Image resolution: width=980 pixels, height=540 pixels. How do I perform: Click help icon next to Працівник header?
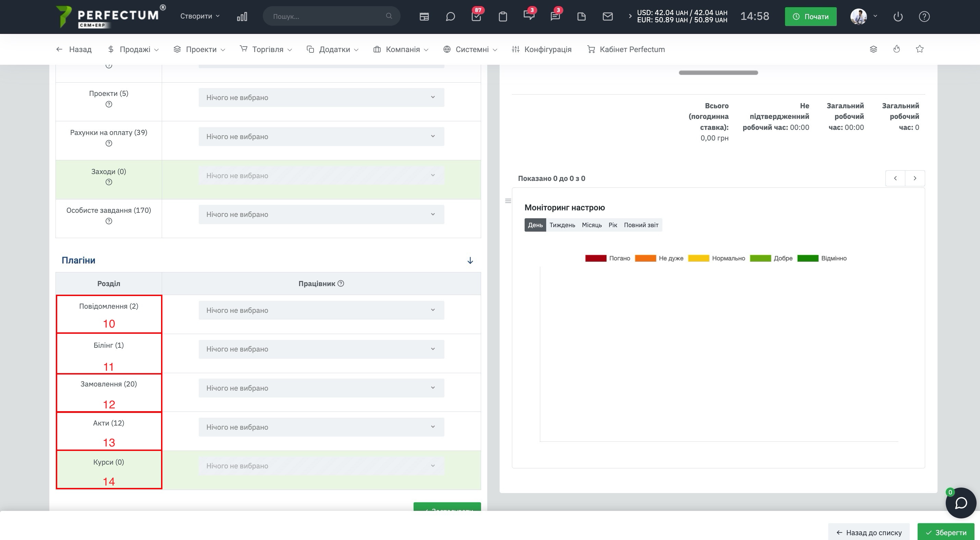pyautogui.click(x=341, y=283)
